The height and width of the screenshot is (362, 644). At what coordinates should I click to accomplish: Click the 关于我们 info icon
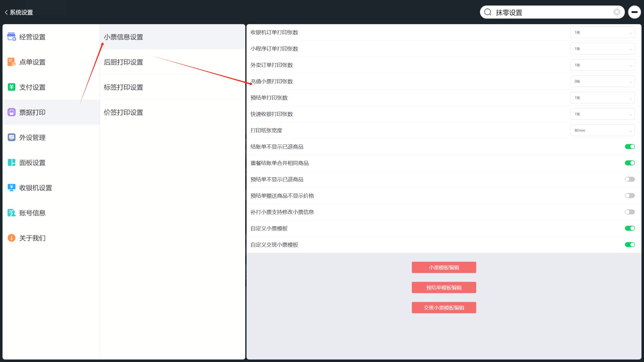[12, 238]
